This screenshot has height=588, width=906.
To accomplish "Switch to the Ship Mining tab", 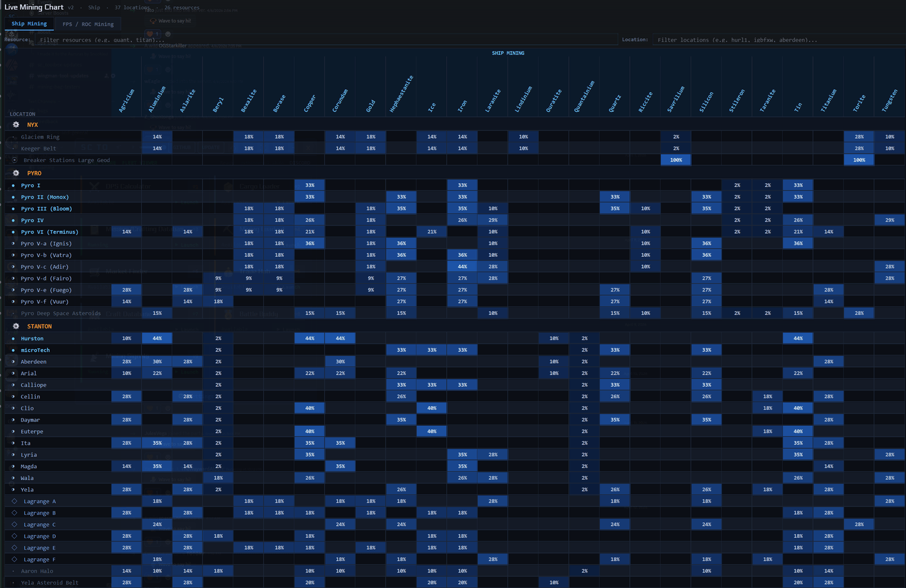I will 29,24.
